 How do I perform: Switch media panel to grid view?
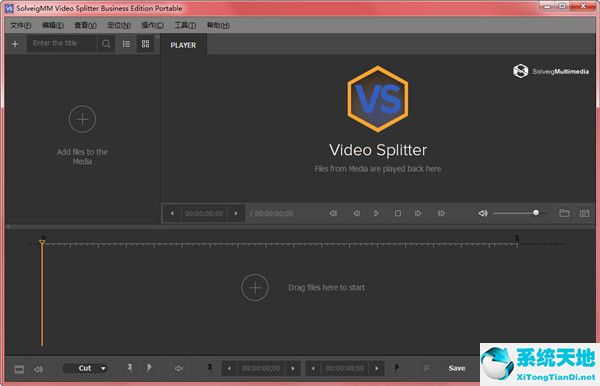coord(145,44)
